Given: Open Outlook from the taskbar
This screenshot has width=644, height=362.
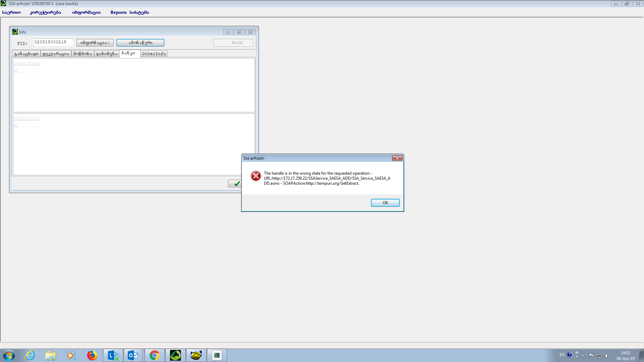Looking at the screenshot, I should click(x=133, y=355).
